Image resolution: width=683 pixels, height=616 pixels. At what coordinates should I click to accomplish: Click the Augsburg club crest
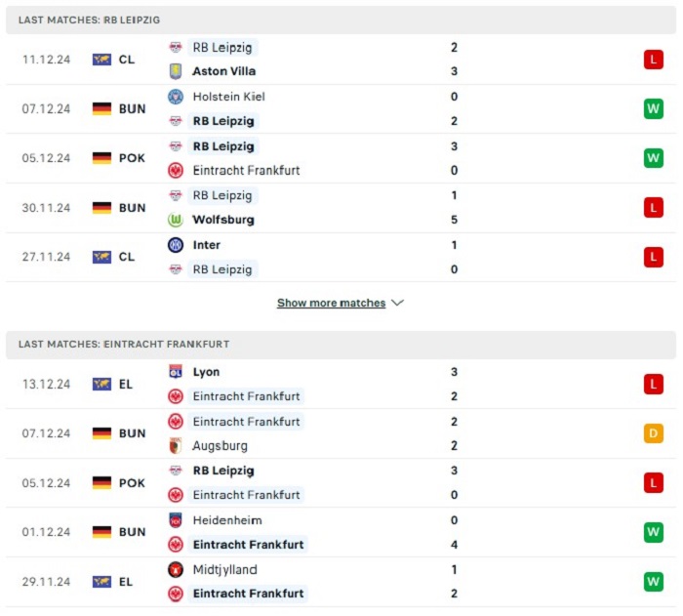pyautogui.click(x=176, y=445)
